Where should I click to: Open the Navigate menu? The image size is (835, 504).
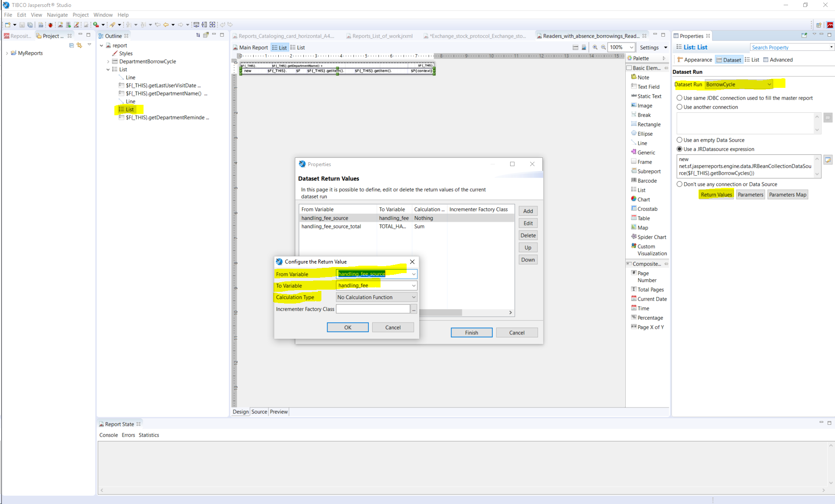(57, 15)
